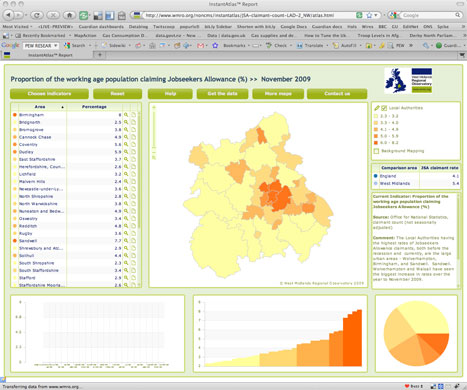Click the magnifier icon for Cannock Chase
The image size is (467, 390).
(126, 137)
